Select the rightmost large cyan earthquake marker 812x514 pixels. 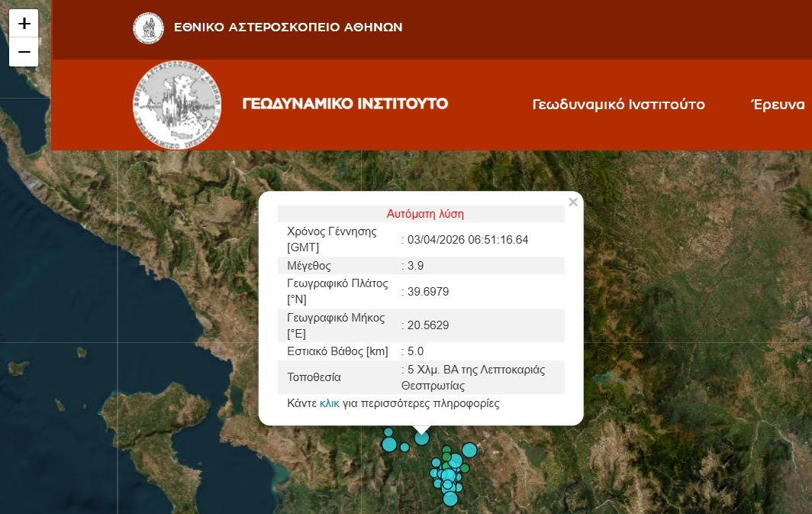469,450
